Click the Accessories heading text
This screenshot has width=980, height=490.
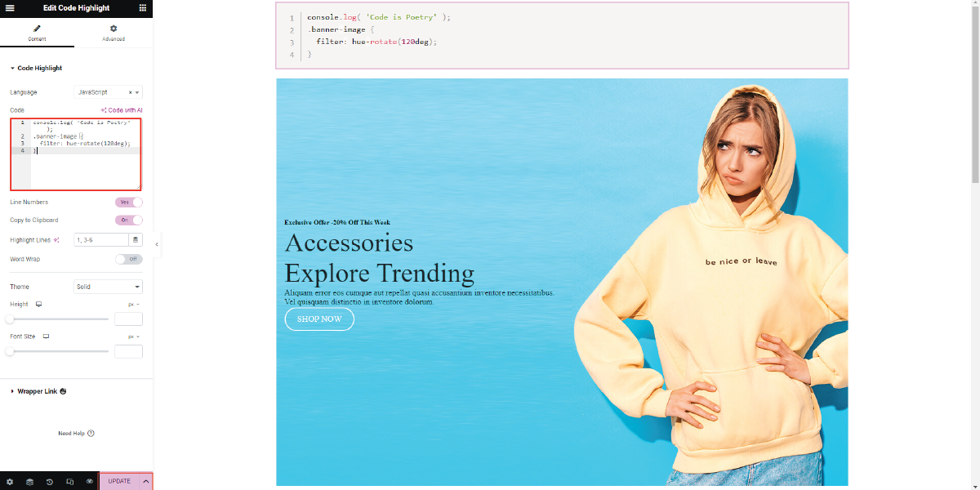(349, 243)
